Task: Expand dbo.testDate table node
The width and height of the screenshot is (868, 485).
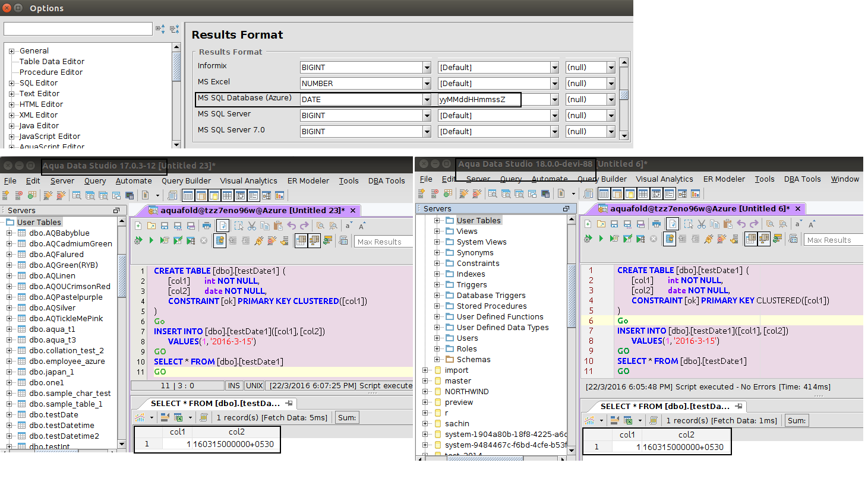Action: point(10,415)
